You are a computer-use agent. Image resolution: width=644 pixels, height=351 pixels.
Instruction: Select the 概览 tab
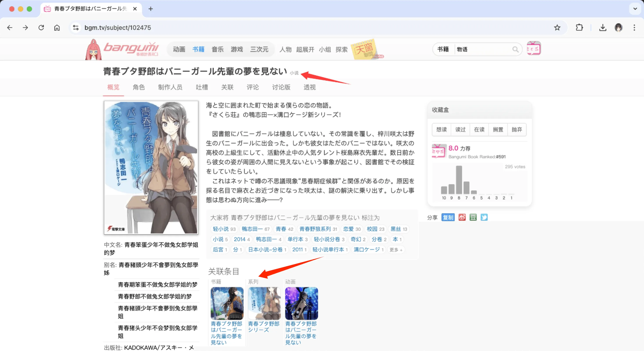[x=113, y=87]
